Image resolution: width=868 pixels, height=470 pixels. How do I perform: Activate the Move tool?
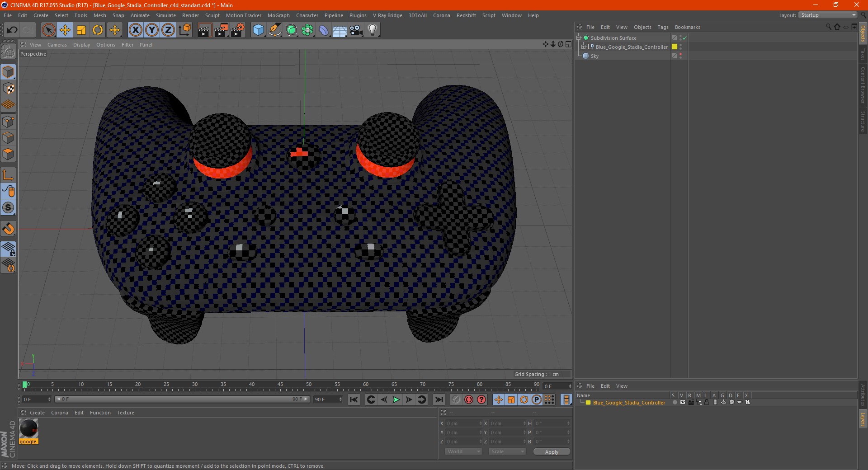click(x=65, y=30)
